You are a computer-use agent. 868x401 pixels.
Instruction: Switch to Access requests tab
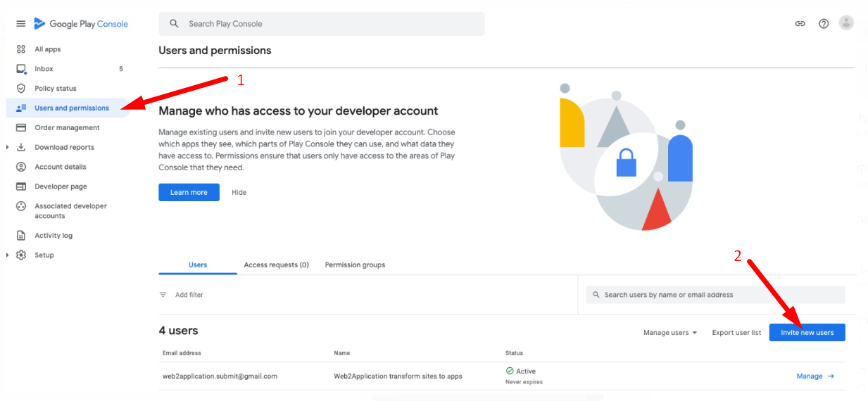(276, 265)
